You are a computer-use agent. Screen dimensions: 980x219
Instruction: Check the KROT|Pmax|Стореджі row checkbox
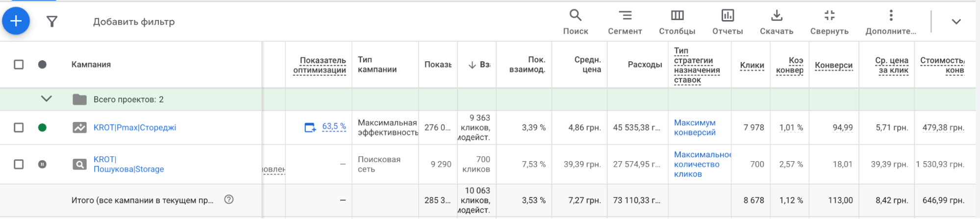coord(19,127)
